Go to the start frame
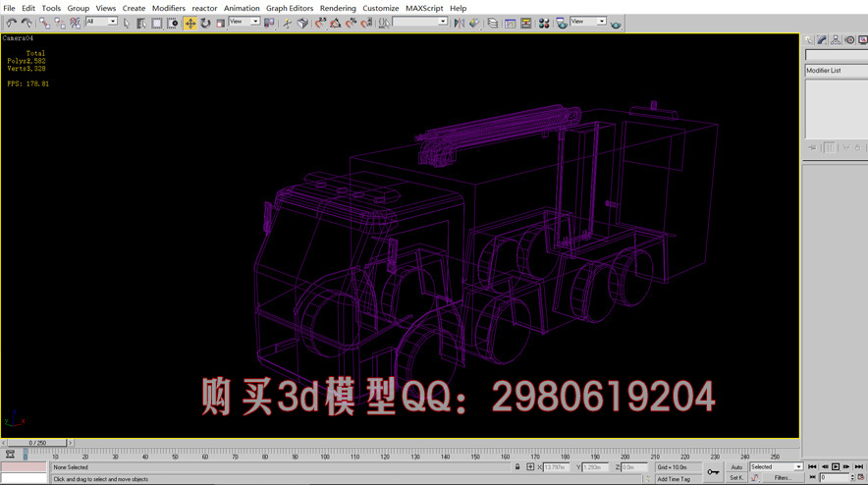 pos(812,466)
